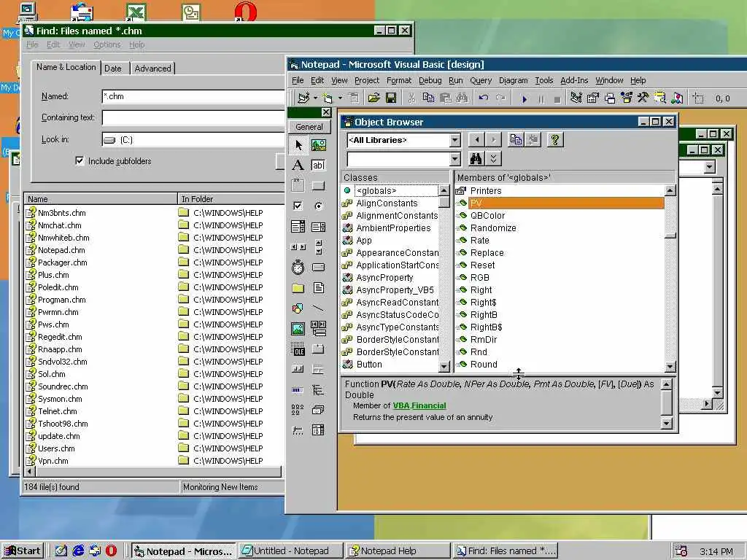The image size is (747, 560).
Task: Click the Object Browser help question icon
Action: [554, 139]
